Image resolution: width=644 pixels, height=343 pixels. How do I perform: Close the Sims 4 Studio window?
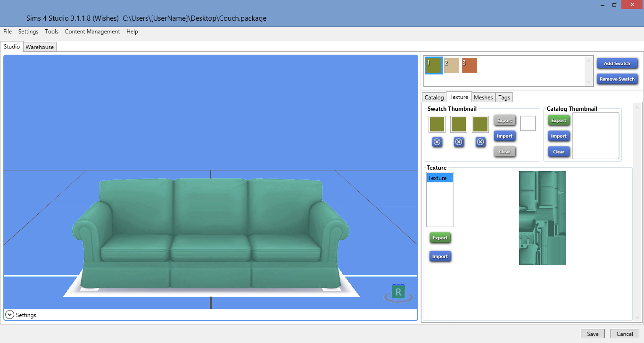point(632,4)
